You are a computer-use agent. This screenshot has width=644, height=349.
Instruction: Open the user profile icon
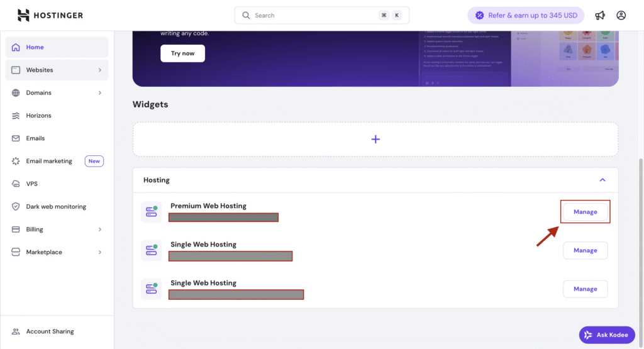pyautogui.click(x=621, y=15)
